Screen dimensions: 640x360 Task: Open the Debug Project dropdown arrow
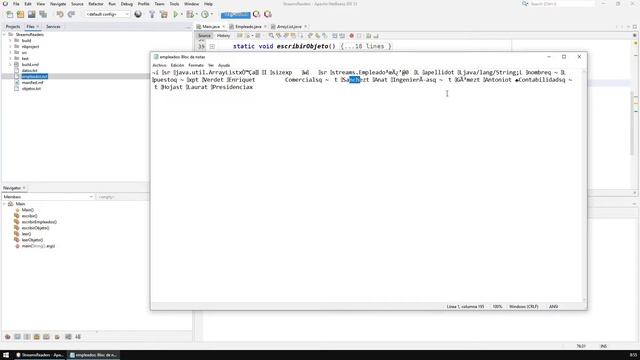pos(196,14)
